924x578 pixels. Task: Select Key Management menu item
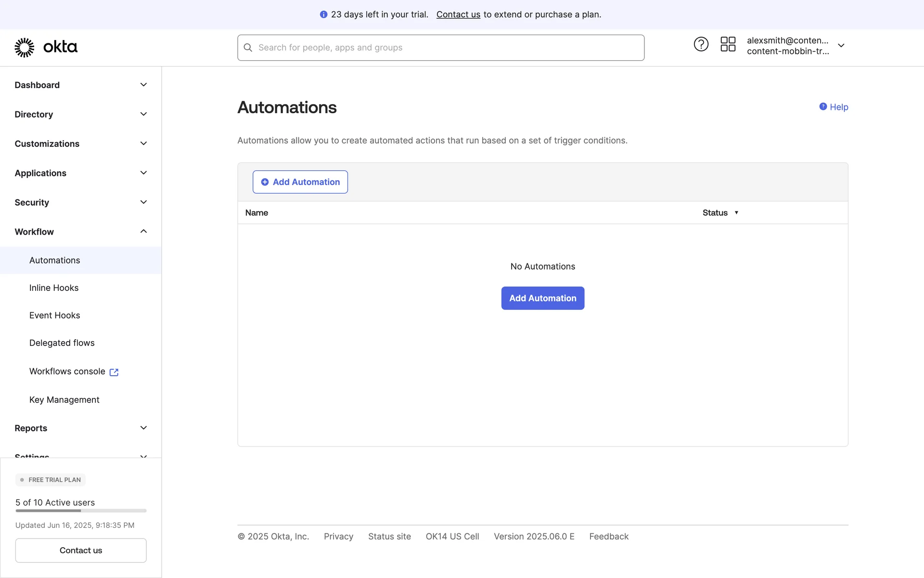64,400
